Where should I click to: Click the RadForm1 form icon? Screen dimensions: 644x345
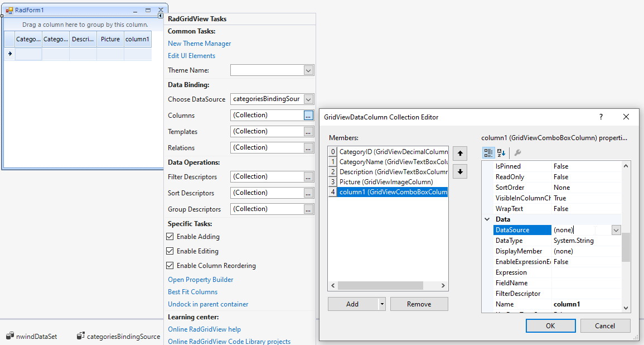(9, 10)
